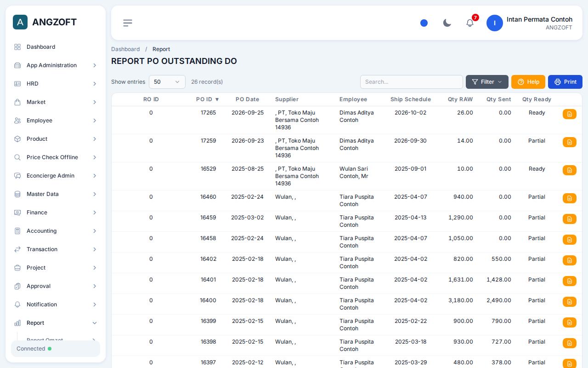Click the Employee people icon
The image size is (588, 368).
tap(17, 121)
